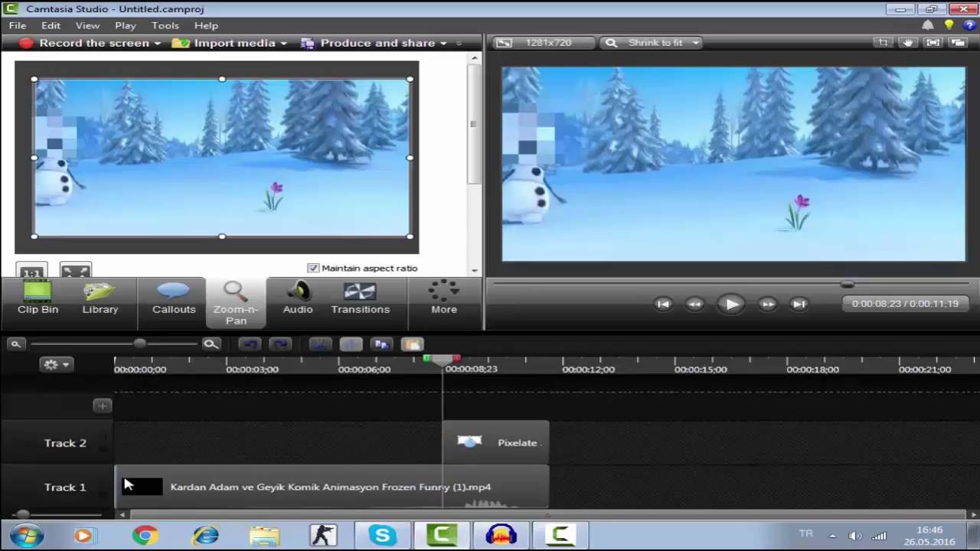Open the Edit menu

(x=51, y=25)
